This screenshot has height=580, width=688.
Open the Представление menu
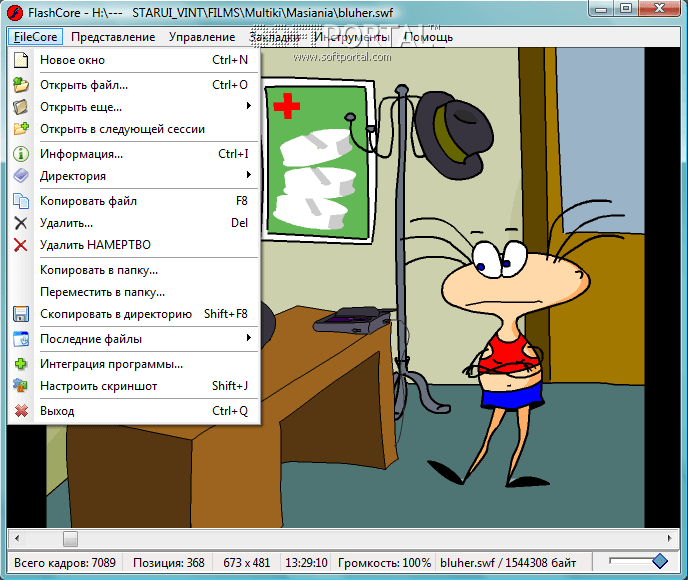113,37
